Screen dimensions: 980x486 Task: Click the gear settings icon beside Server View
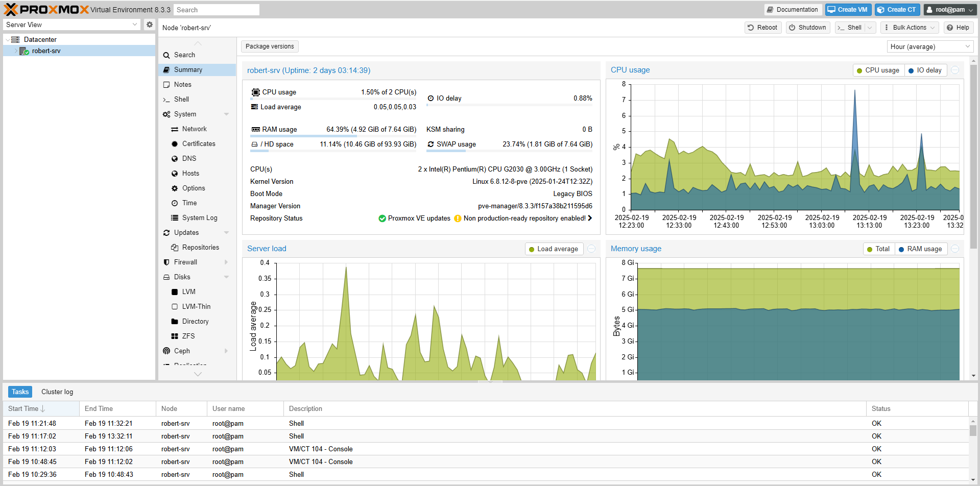(x=149, y=25)
